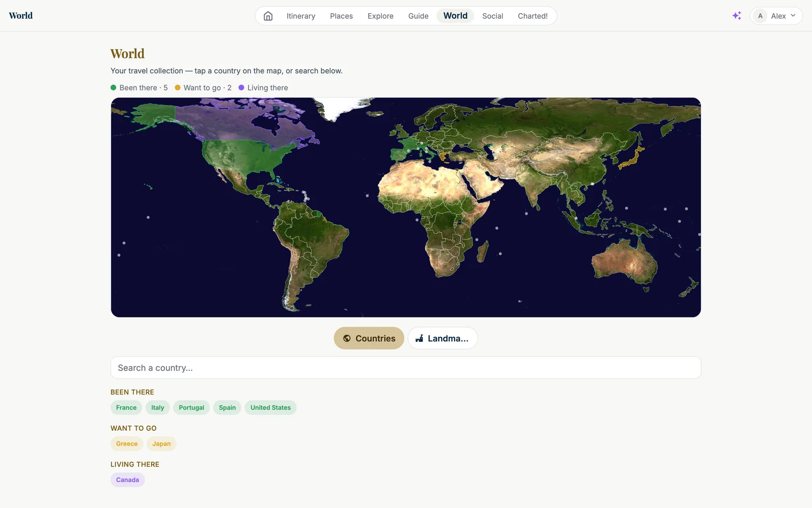
Task: Click the green Been there legend dot
Action: (114, 87)
